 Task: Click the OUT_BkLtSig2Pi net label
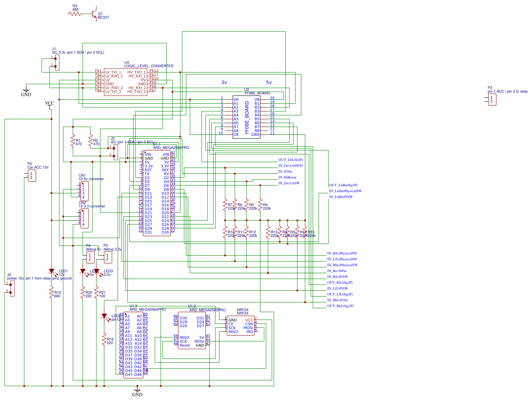coord(340,306)
